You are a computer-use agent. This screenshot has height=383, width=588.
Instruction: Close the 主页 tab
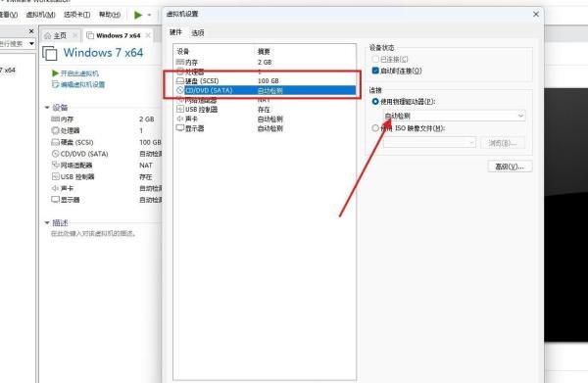[x=75, y=35]
